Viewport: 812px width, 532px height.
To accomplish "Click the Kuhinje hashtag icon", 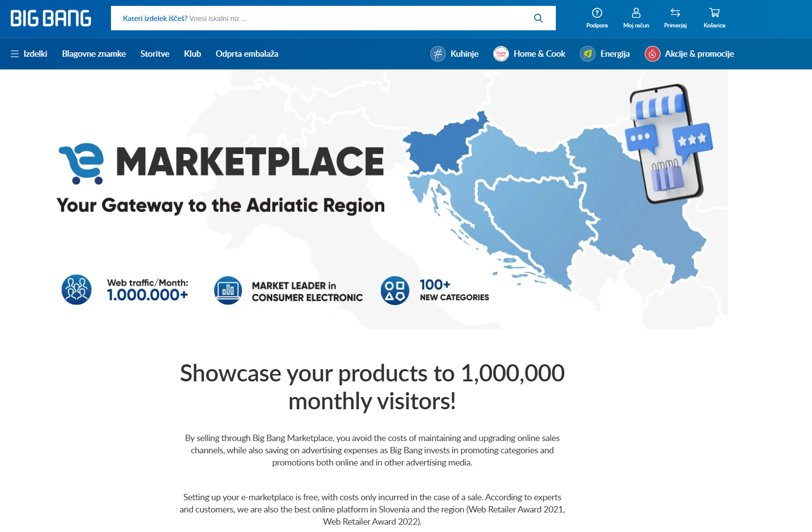I will pos(438,54).
